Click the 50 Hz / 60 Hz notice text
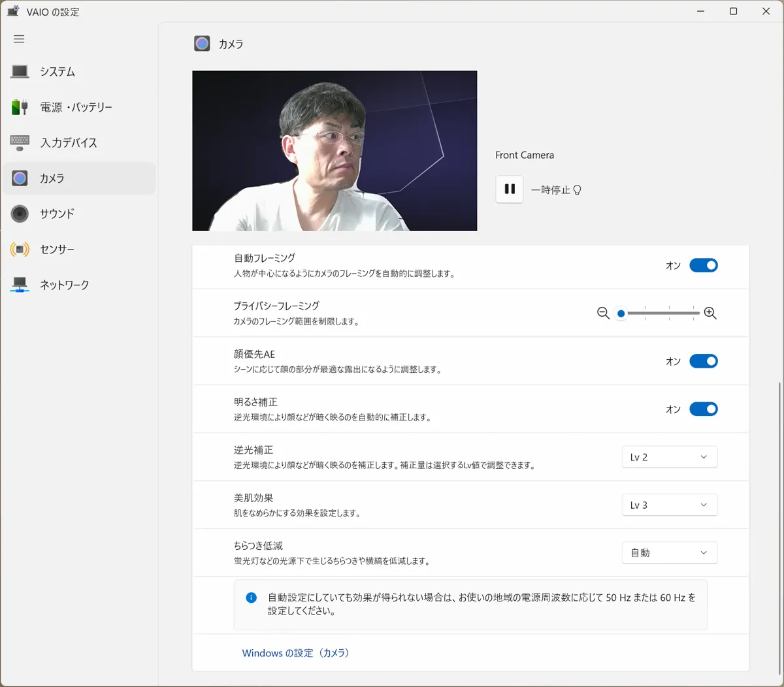 click(482, 604)
